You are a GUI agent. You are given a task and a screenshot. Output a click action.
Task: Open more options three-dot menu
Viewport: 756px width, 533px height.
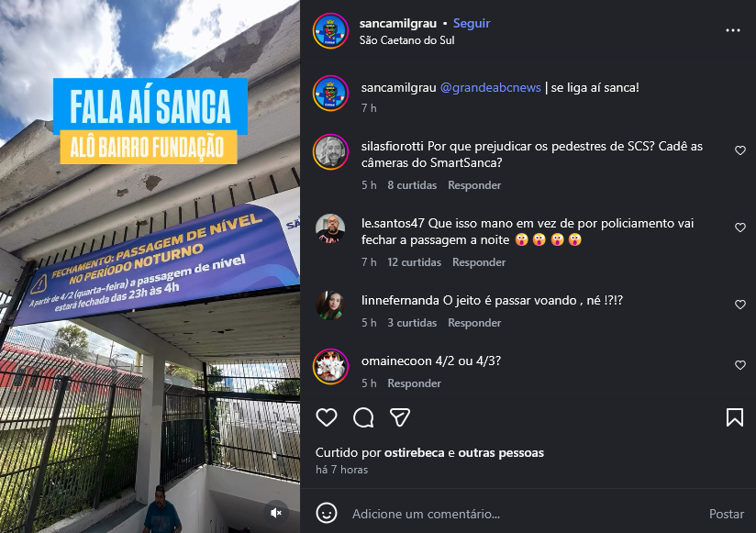[733, 30]
